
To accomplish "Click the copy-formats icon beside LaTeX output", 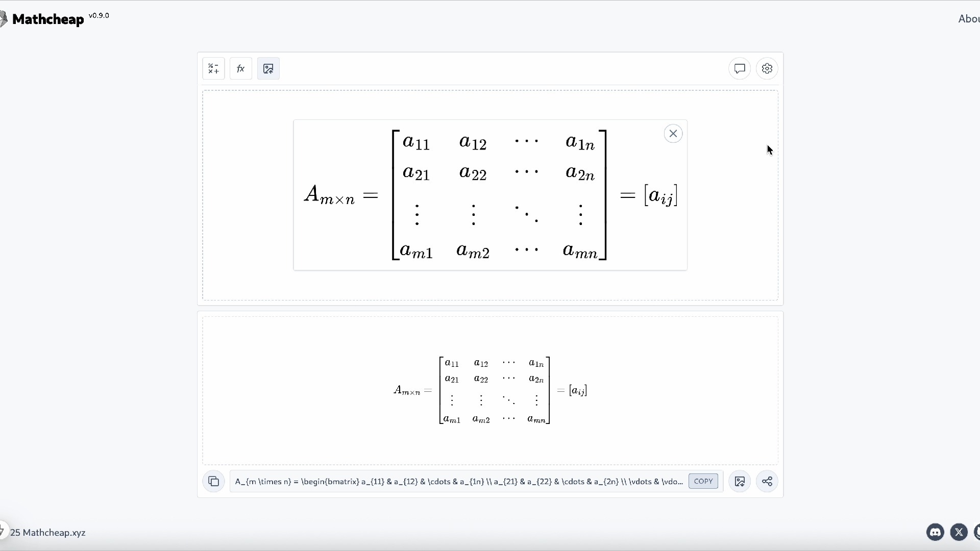I will click(x=213, y=481).
